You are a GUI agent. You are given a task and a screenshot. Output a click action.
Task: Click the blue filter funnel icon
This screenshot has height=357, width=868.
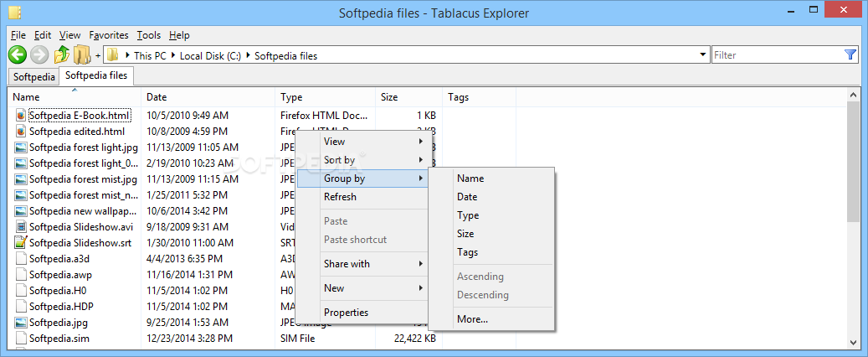point(850,54)
